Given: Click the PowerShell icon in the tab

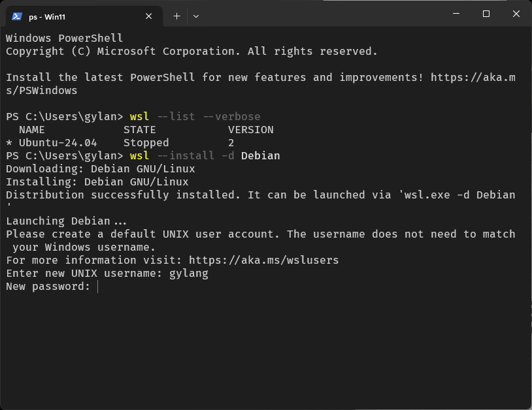Looking at the screenshot, I should 16,16.
